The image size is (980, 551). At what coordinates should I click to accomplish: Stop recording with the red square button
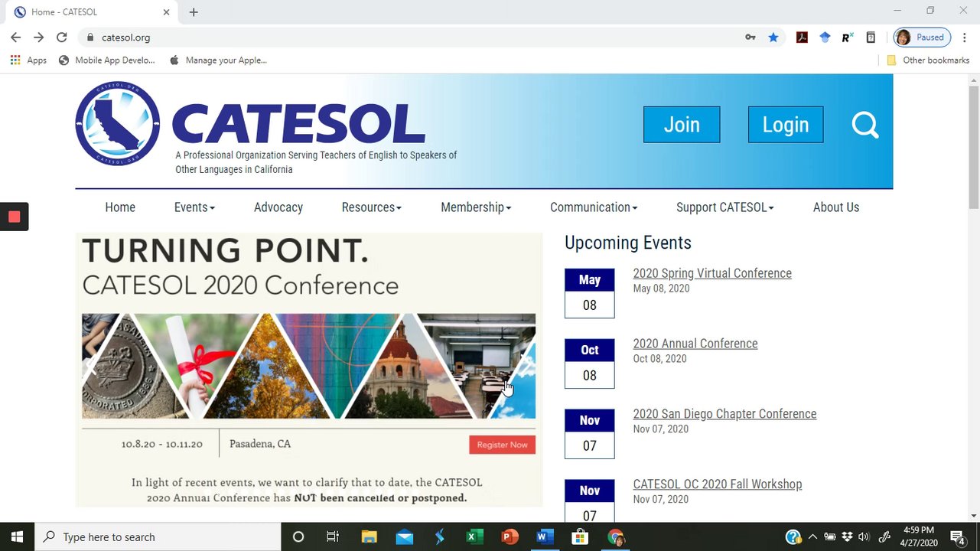(x=14, y=217)
